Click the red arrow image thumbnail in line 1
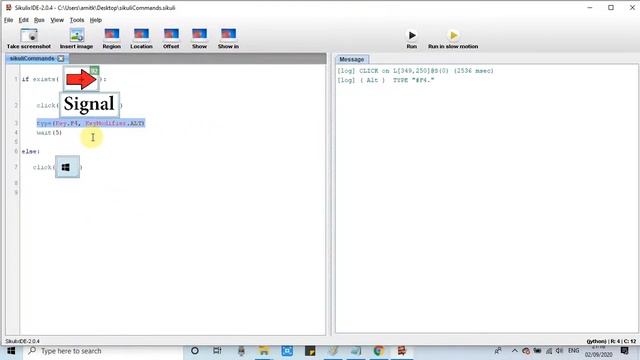Screen dimensions: 640x360 click(82, 79)
